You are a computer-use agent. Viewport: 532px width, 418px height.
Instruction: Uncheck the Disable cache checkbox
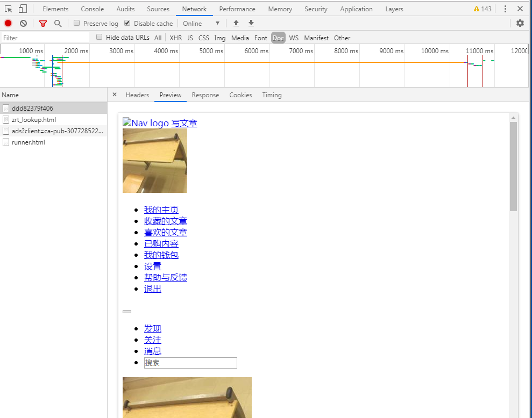127,23
